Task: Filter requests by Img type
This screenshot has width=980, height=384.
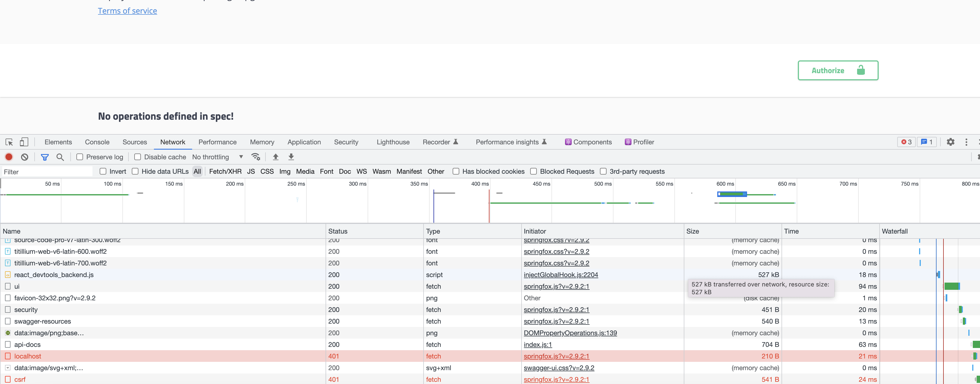Action: tap(285, 171)
